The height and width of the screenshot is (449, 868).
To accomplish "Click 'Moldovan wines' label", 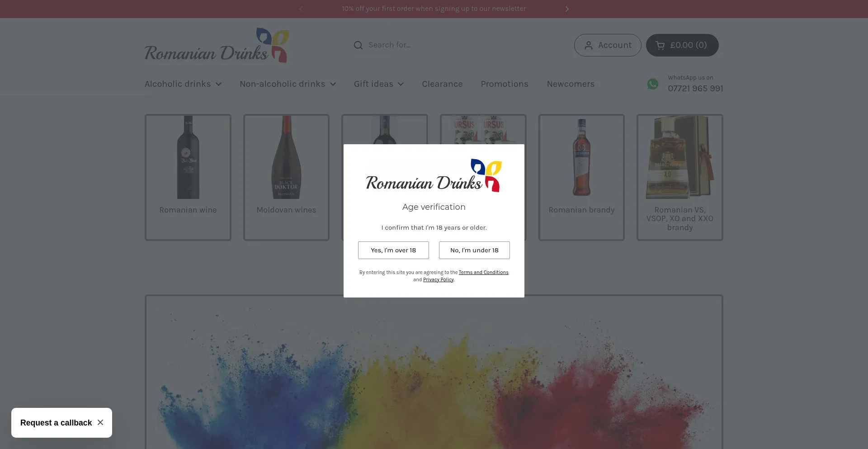I will click(x=286, y=210).
